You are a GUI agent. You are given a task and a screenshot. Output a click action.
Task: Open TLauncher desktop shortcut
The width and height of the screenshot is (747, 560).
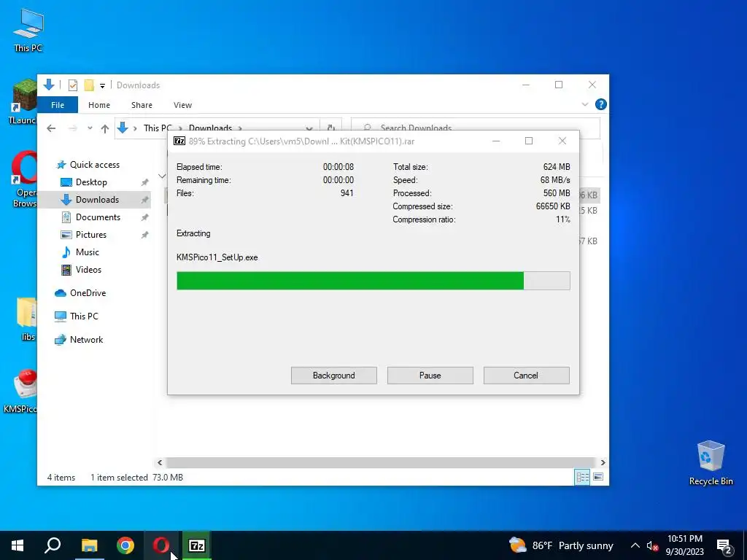tap(23, 102)
